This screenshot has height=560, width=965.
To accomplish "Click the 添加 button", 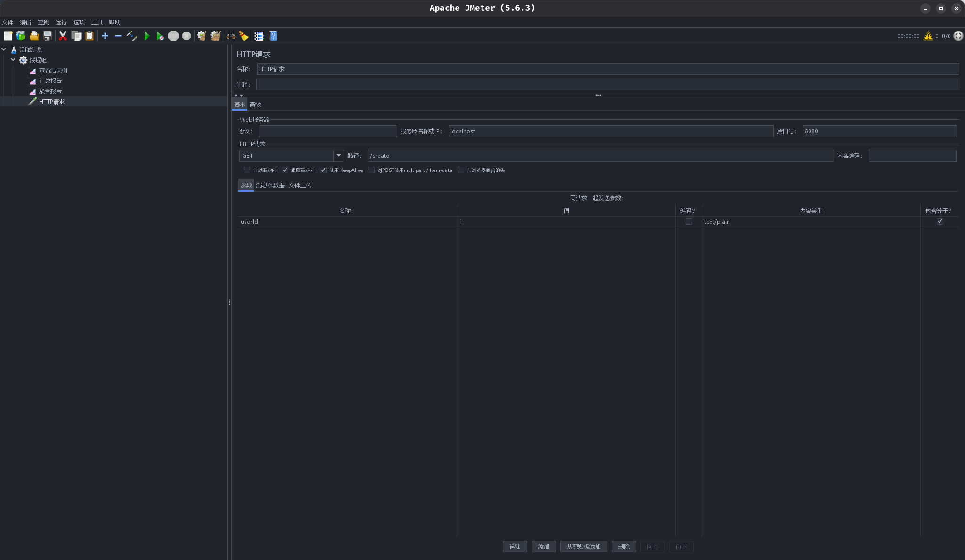I will click(x=543, y=546).
